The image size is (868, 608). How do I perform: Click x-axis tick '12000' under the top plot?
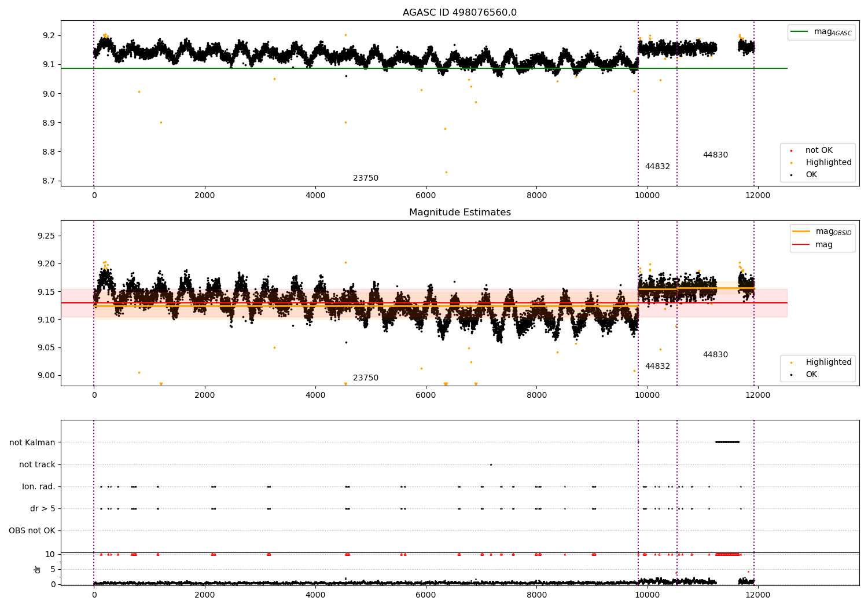[x=758, y=196]
